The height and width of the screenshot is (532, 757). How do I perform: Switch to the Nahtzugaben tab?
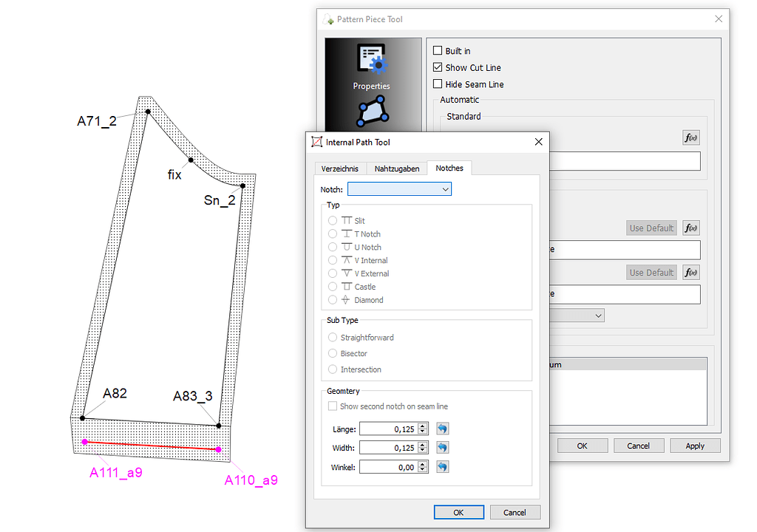(396, 168)
